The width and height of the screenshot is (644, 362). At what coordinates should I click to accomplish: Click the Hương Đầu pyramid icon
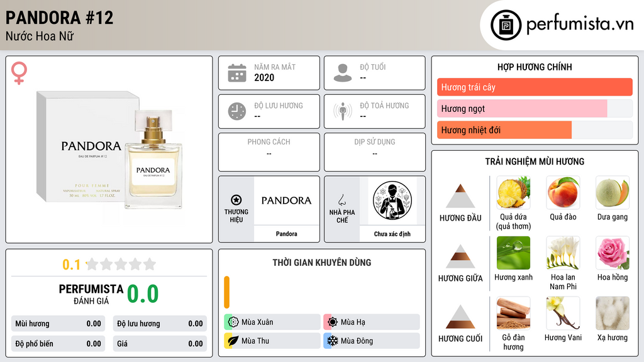pyautogui.click(x=460, y=196)
